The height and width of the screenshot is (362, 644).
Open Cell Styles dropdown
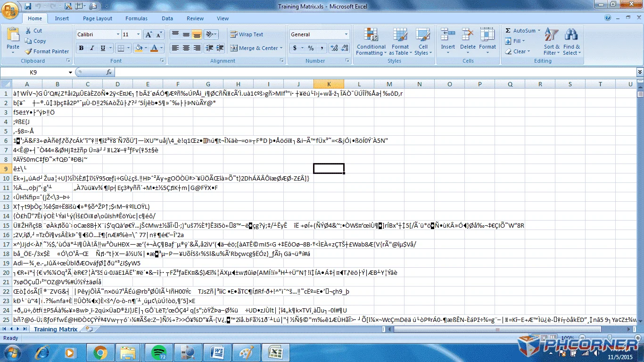pos(423,41)
